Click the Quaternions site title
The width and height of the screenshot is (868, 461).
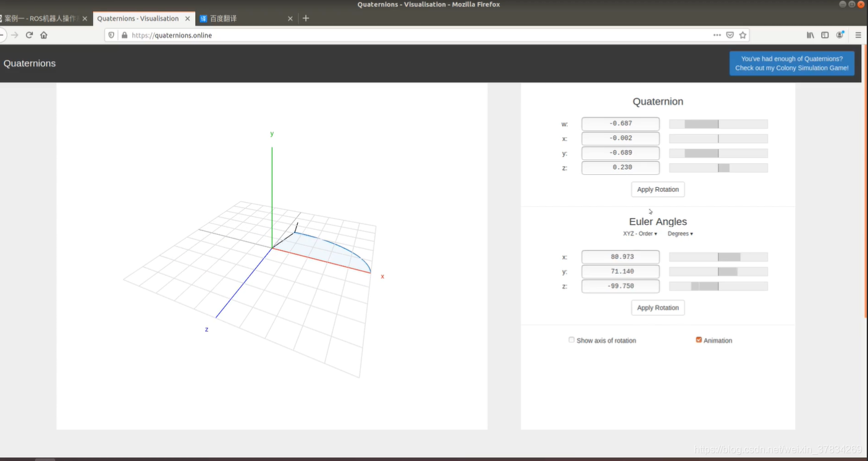[30, 63]
